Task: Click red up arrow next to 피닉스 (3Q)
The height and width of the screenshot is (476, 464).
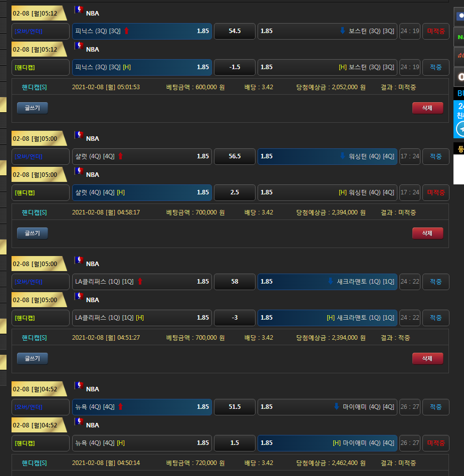Action: (126, 31)
